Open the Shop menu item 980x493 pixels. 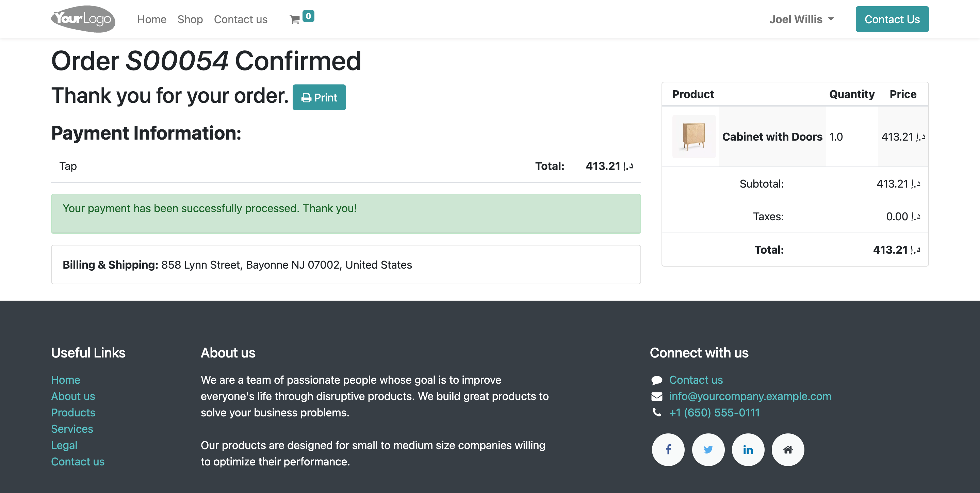190,19
